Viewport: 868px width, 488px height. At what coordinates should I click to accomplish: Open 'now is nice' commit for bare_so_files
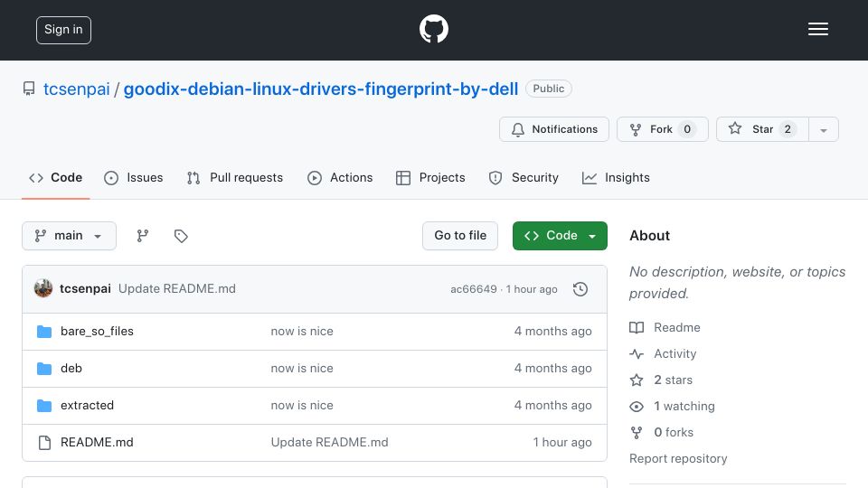302,332
